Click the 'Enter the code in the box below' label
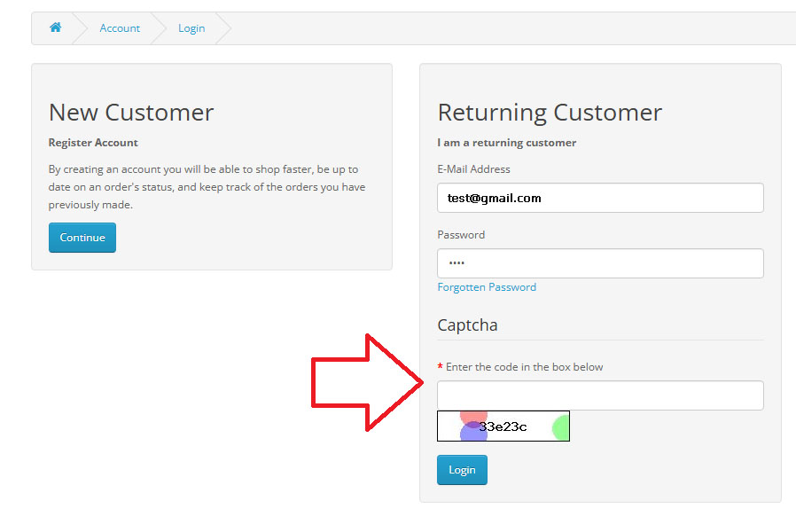The image size is (796, 532). click(x=525, y=367)
